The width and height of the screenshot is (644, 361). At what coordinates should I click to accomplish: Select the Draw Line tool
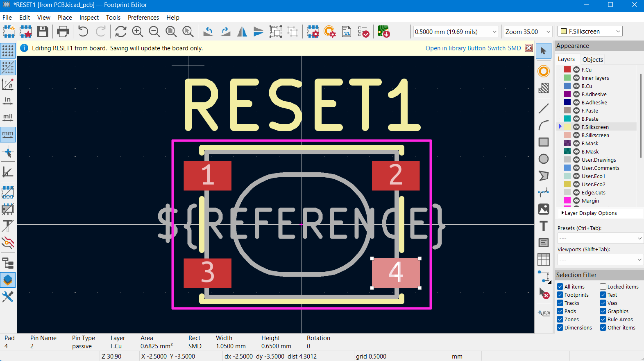tap(544, 108)
